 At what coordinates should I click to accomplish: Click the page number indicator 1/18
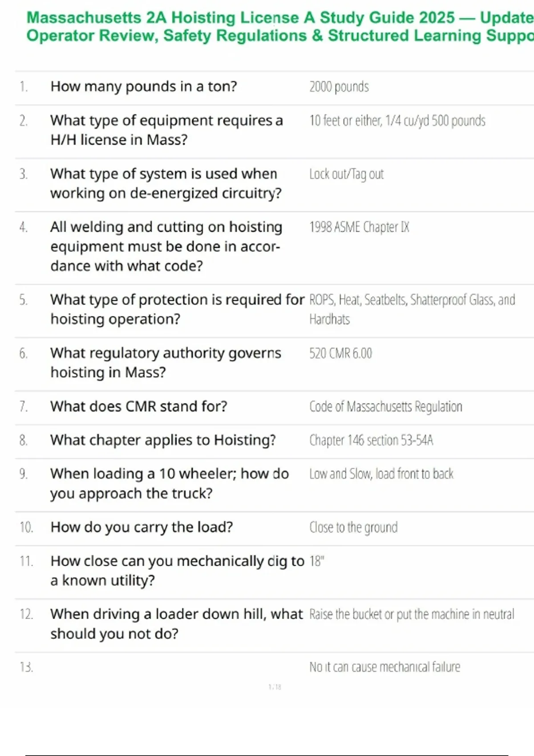point(275,687)
